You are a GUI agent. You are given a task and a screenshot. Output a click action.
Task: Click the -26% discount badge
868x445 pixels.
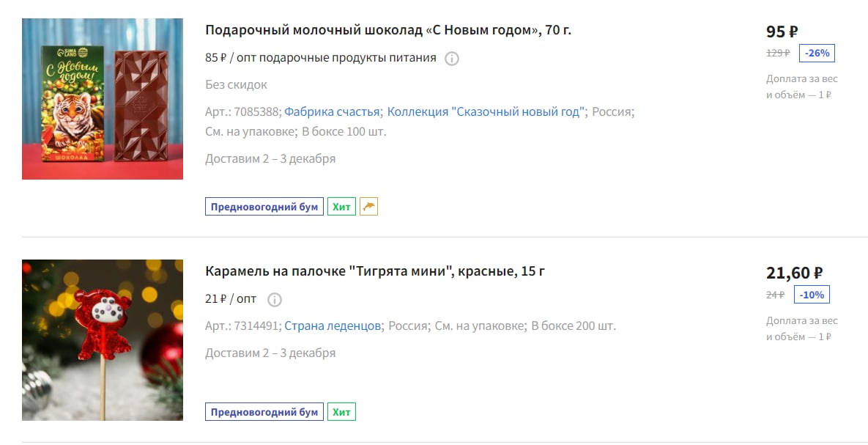817,54
